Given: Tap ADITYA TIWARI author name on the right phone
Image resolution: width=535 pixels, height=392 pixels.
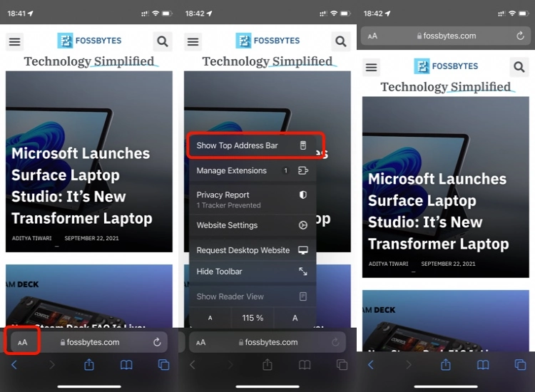Looking at the screenshot, I should click(x=388, y=264).
